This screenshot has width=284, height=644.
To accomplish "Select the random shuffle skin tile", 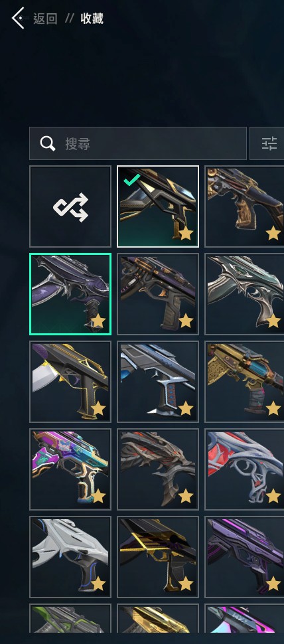I will pyautogui.click(x=70, y=206).
